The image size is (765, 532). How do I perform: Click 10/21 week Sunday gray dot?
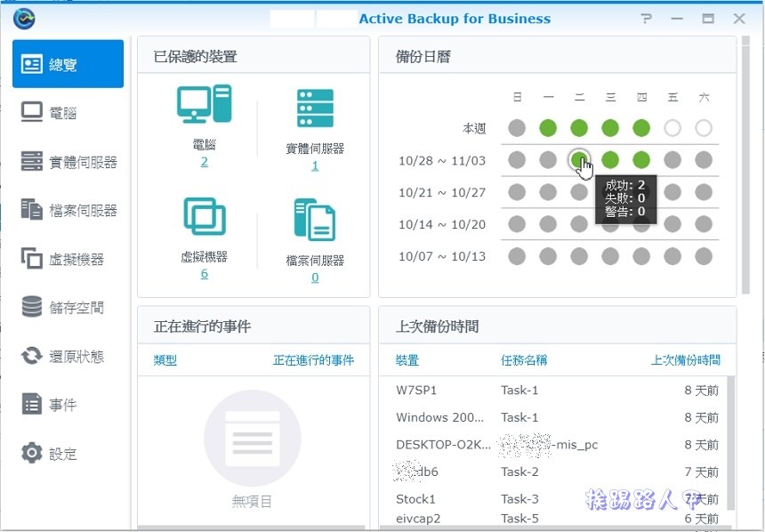(x=517, y=192)
